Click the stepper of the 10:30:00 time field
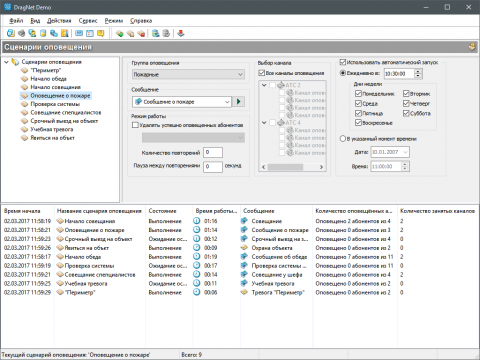 (x=418, y=74)
